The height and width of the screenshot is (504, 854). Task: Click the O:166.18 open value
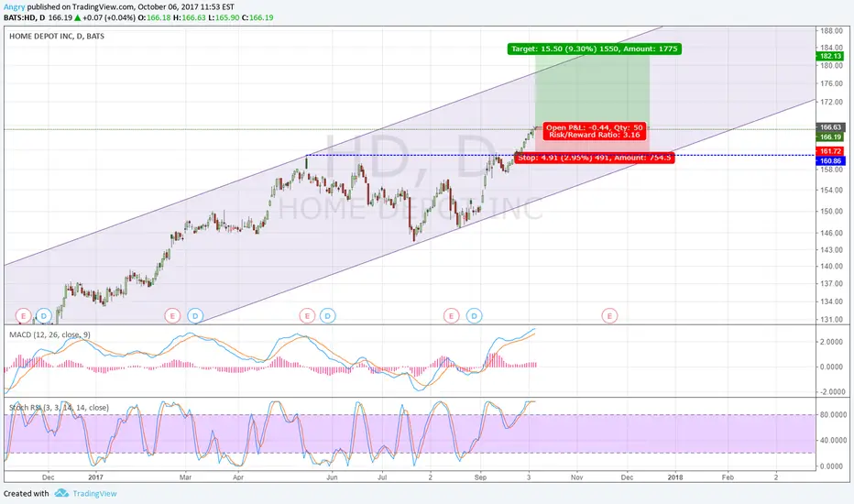click(x=154, y=17)
